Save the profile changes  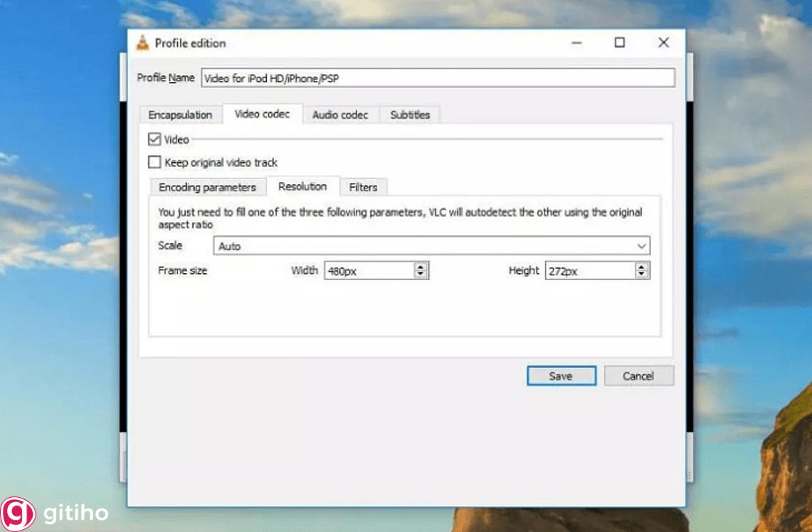pos(561,376)
